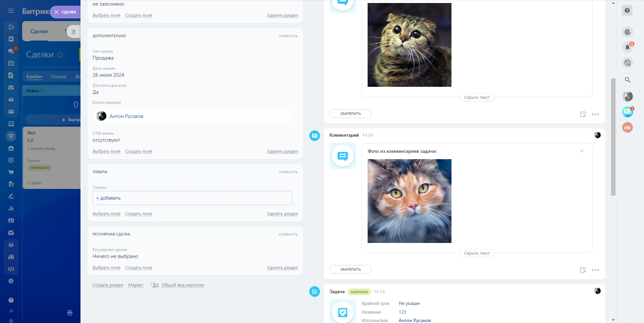Open the ИВ user avatar in right panel
The height and width of the screenshot is (323, 644).
coord(628,128)
